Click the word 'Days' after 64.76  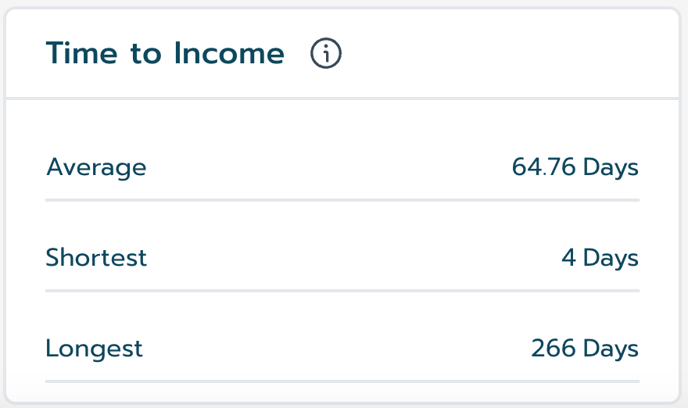coord(611,168)
